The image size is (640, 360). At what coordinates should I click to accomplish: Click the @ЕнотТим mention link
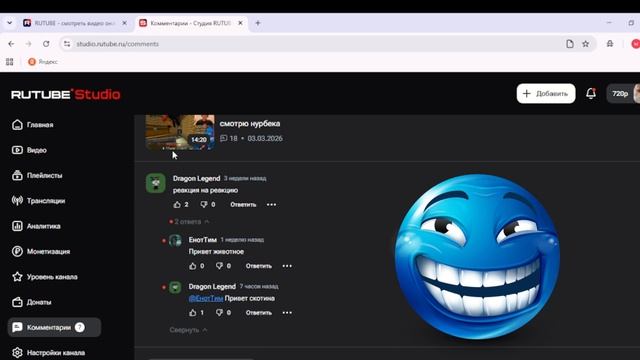[206, 298]
